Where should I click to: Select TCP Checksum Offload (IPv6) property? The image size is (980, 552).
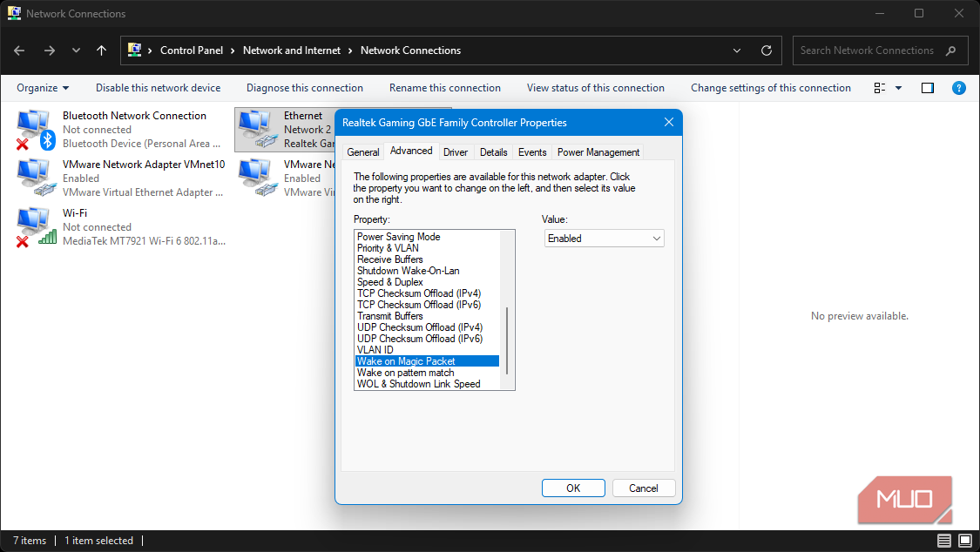tap(428, 305)
